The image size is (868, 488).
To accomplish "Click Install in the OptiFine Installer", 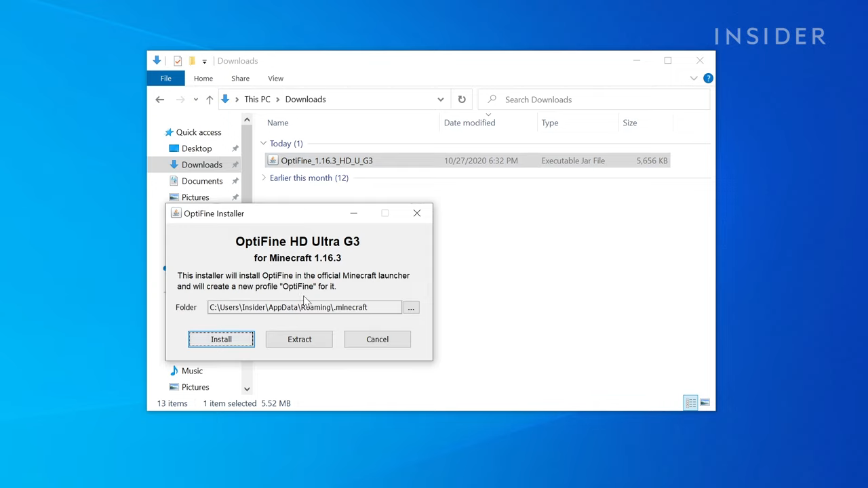I will tap(221, 339).
